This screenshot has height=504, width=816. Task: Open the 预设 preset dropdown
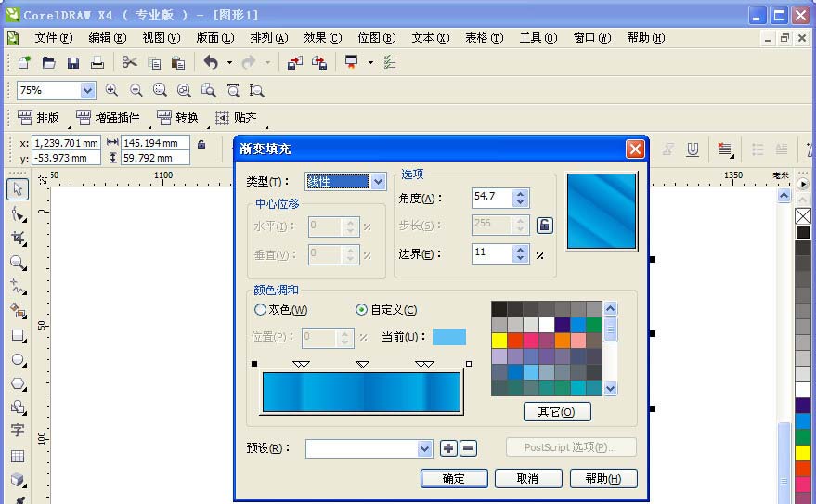pyautogui.click(x=424, y=448)
